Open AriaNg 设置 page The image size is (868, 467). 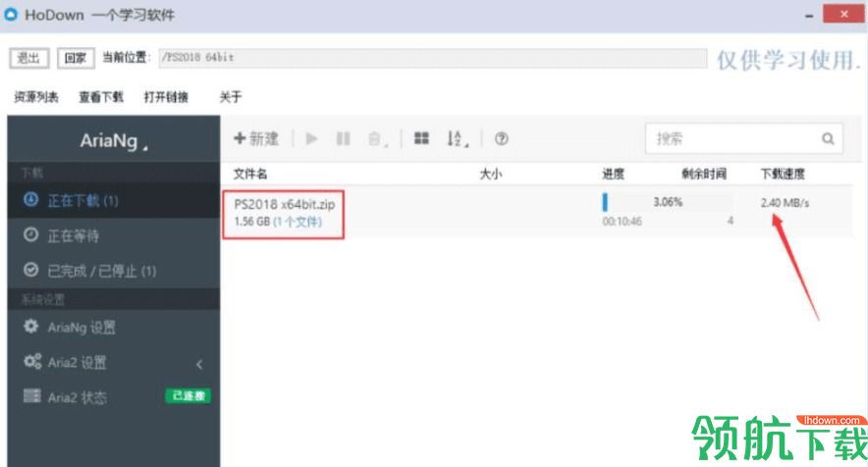114,328
